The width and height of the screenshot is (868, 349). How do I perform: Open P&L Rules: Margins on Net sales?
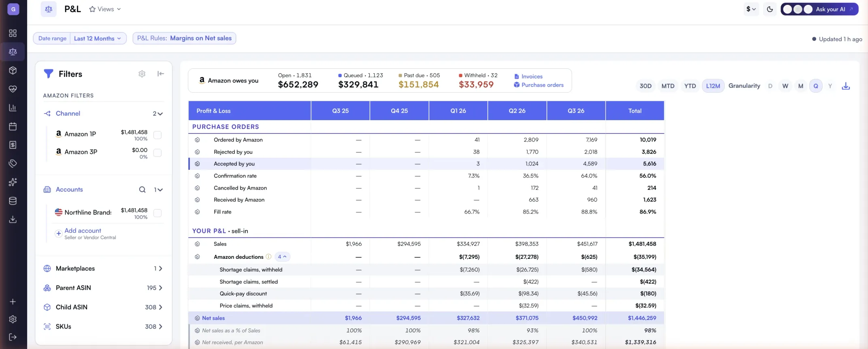coord(184,38)
